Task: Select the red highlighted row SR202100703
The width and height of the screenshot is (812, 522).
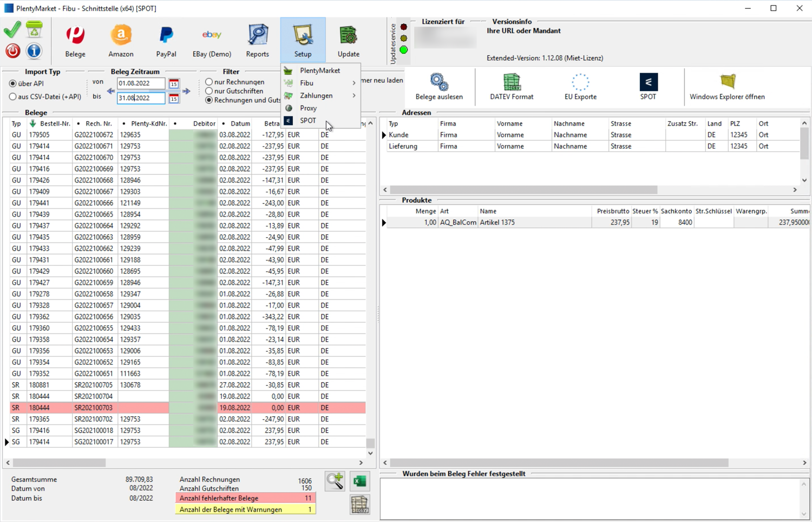Action: coord(187,408)
